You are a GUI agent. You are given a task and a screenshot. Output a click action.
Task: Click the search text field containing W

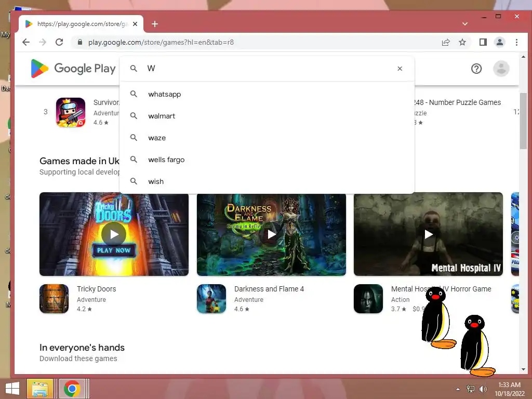click(268, 69)
